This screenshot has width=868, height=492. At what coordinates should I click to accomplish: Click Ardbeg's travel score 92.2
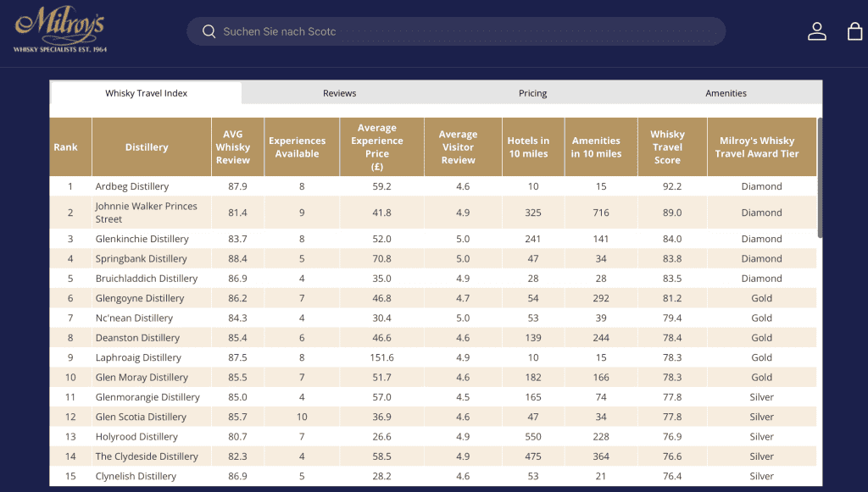click(x=672, y=186)
